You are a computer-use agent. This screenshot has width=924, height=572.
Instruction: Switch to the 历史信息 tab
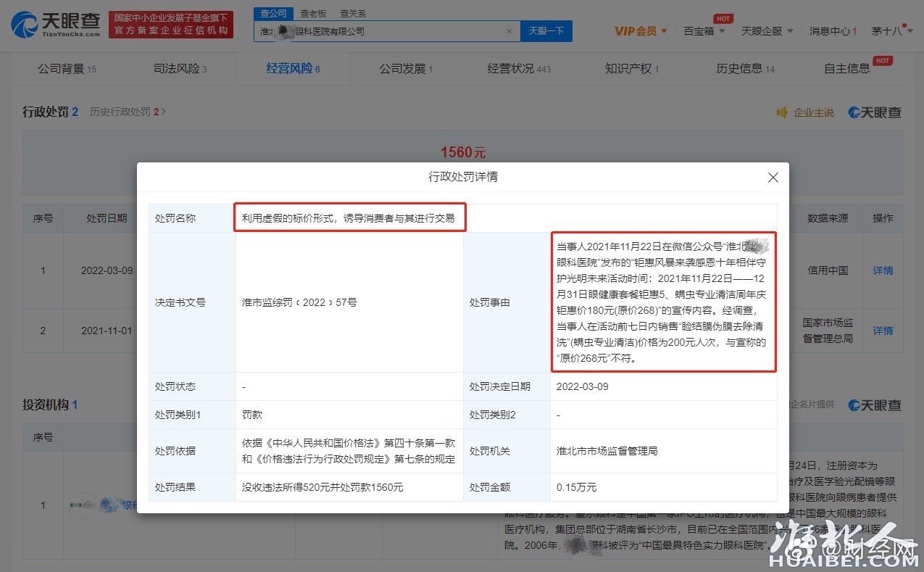[x=745, y=69]
